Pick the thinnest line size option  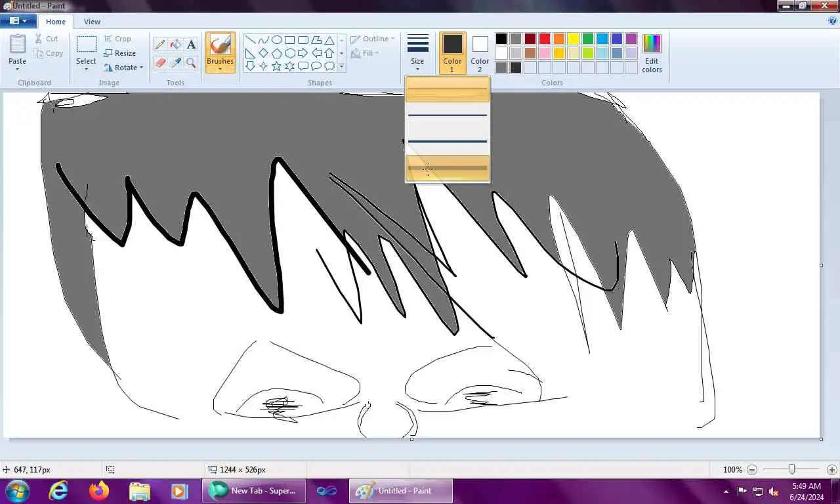[x=448, y=89]
